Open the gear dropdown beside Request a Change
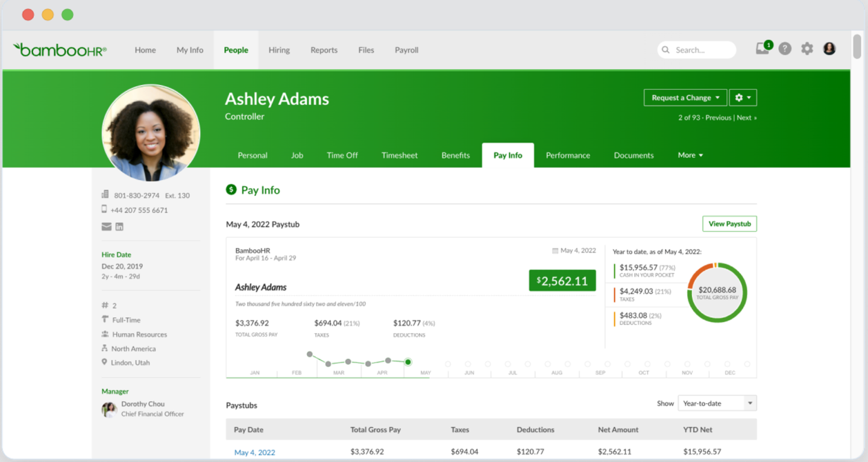Viewport: 868px width, 462px height. [x=743, y=97]
